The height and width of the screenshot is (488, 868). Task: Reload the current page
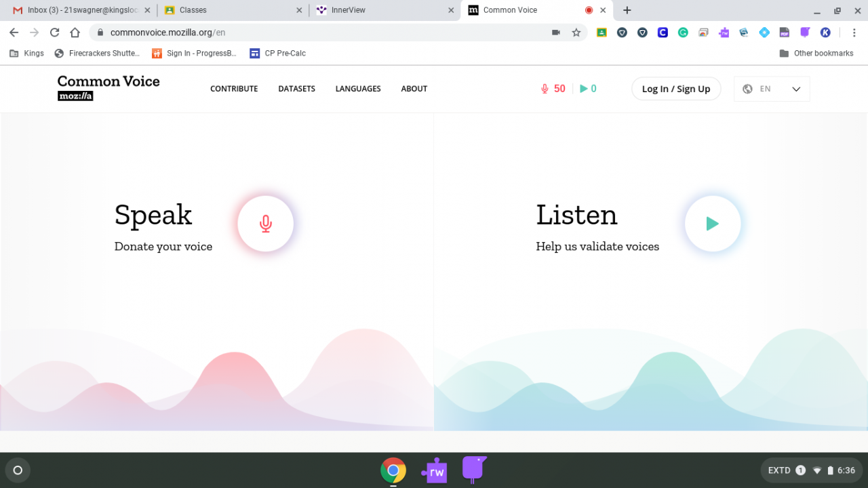(54, 33)
